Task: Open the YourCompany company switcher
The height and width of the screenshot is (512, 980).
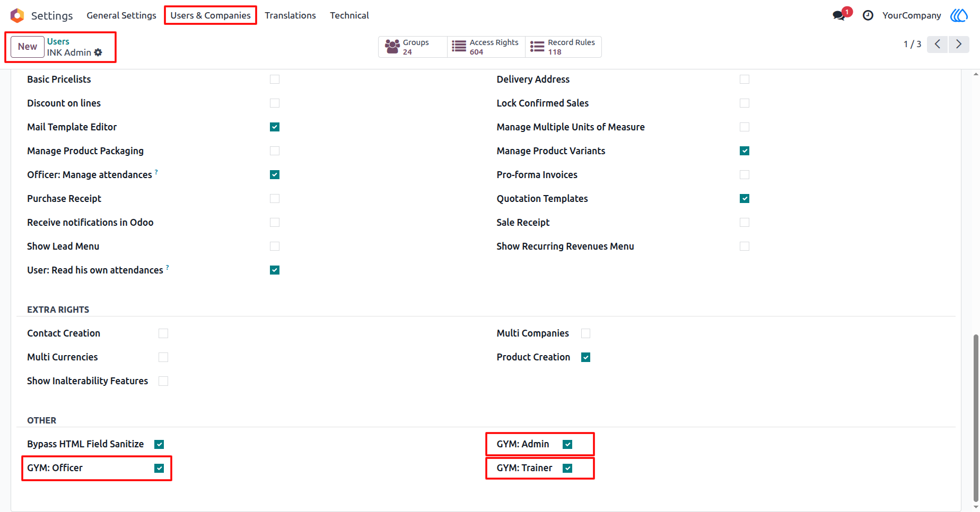Action: (x=912, y=15)
